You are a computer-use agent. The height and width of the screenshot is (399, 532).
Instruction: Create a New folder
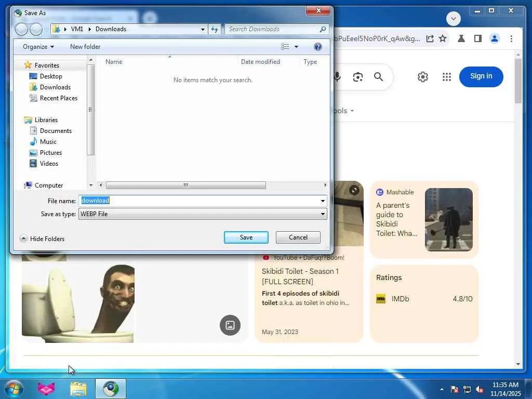pos(85,47)
